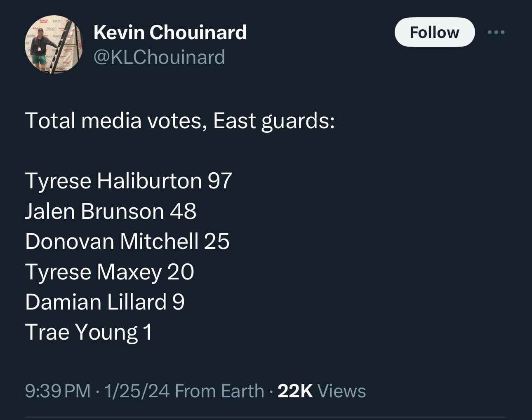532x420 pixels.
Task: Open the more options three-dot menu
Action: pyautogui.click(x=496, y=32)
